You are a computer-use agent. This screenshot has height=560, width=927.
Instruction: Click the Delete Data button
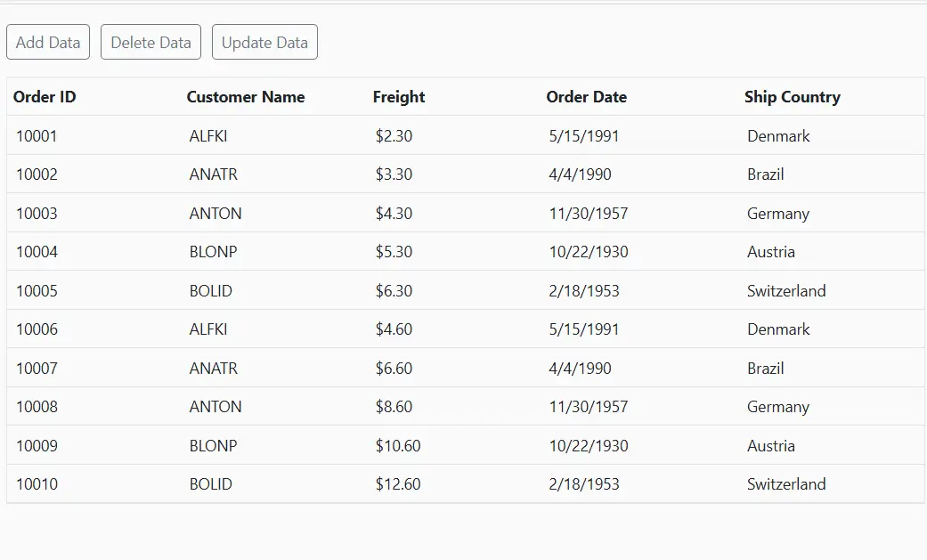click(x=150, y=41)
